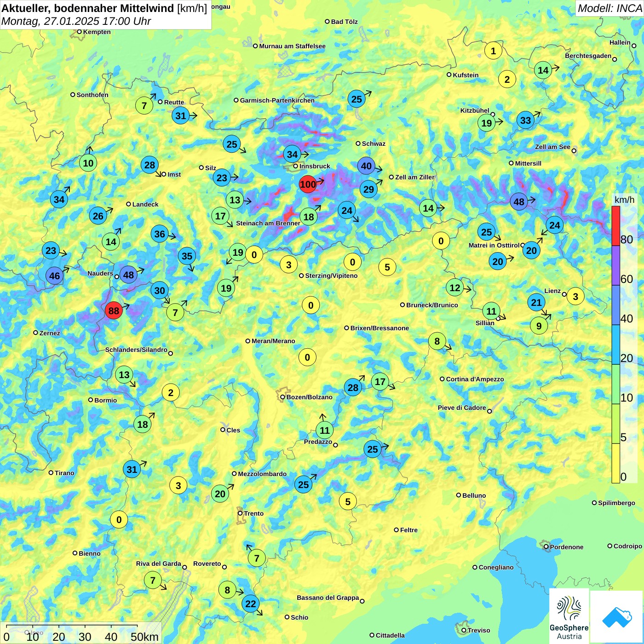Image resolution: width=644 pixels, height=644 pixels.
Task: Select the 28 km/h marker near Imst
Action: 149,165
